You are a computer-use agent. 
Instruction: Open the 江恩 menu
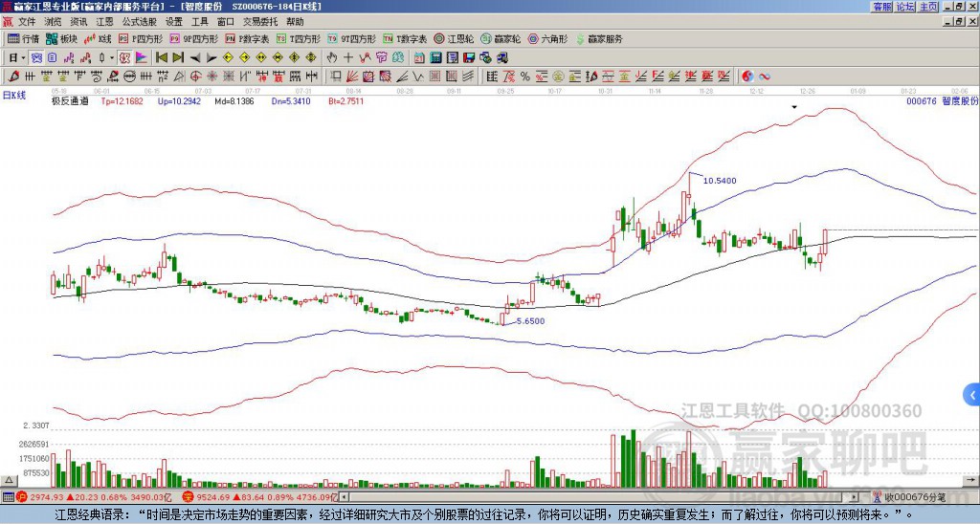coord(104,22)
